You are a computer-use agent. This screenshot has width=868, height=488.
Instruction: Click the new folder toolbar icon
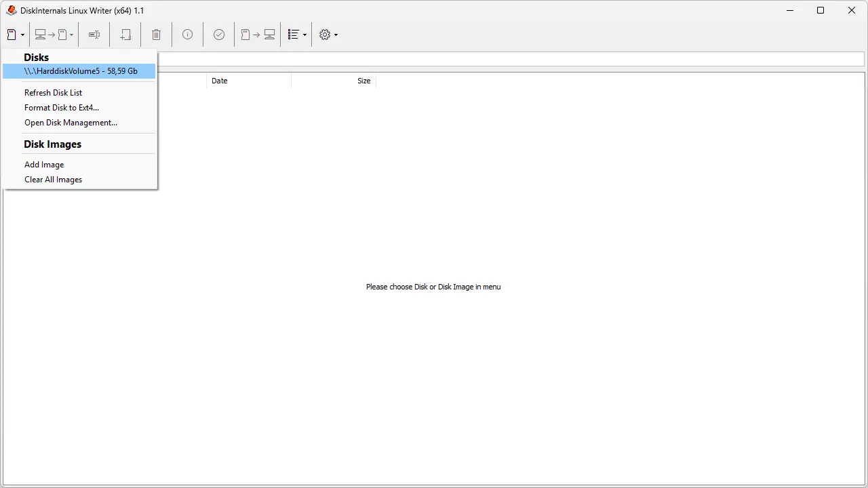[x=125, y=35]
